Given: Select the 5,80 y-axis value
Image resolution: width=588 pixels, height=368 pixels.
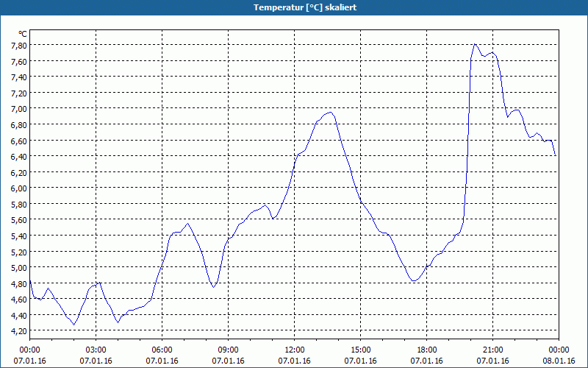Looking at the screenshot, I should pyautogui.click(x=19, y=205).
